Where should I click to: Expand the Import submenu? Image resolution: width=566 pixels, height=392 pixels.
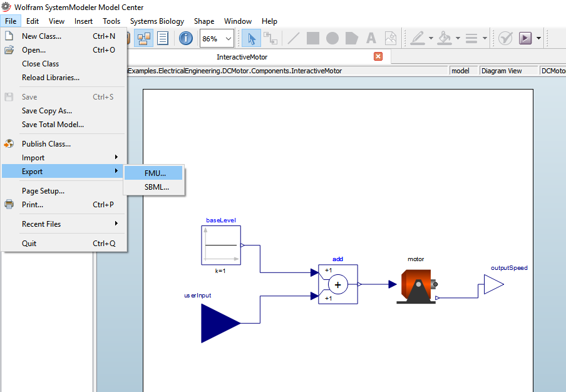64,158
